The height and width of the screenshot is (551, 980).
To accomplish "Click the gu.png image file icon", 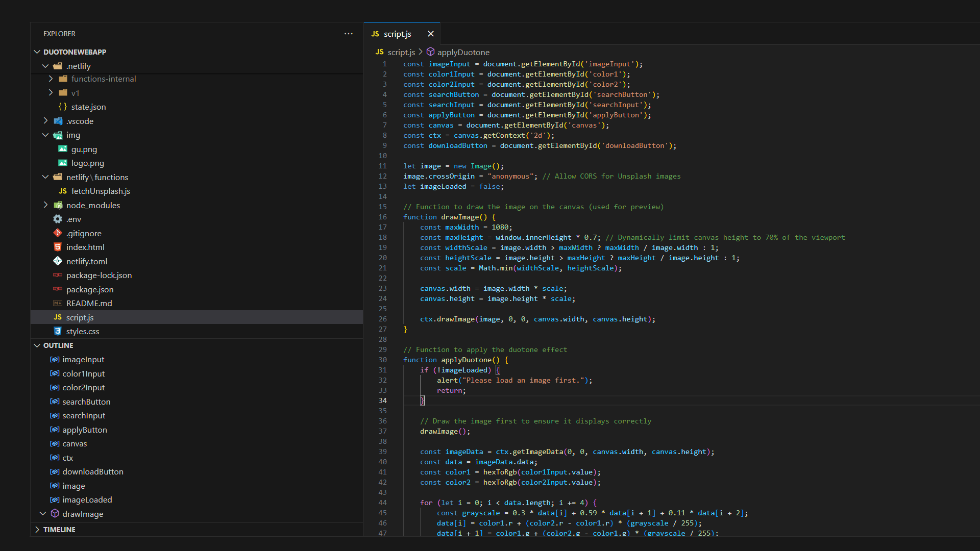I will 63,149.
